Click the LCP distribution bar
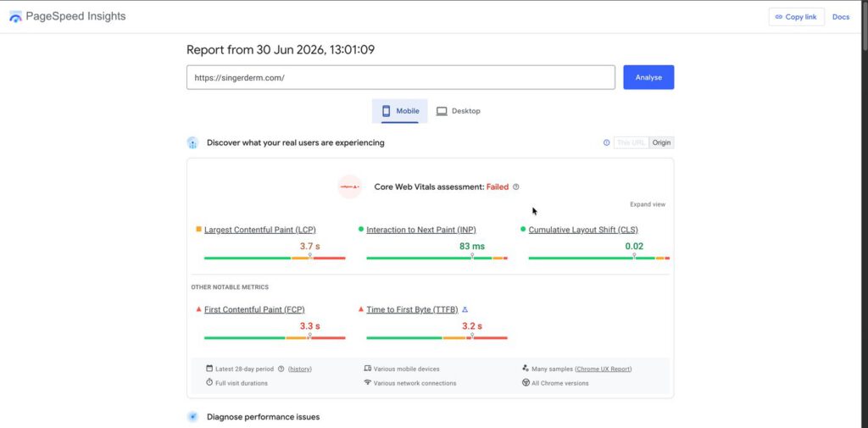The image size is (868, 428). point(275,258)
